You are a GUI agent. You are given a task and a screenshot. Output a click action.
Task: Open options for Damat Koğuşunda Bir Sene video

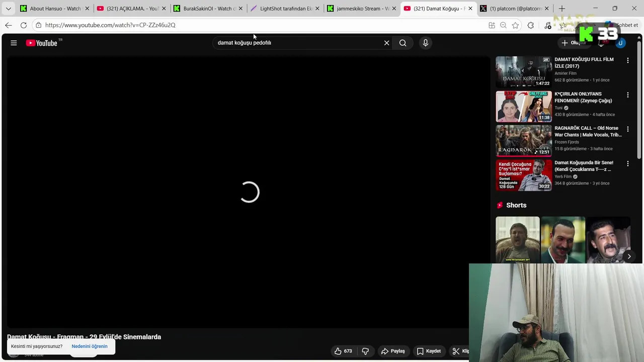[627, 163]
